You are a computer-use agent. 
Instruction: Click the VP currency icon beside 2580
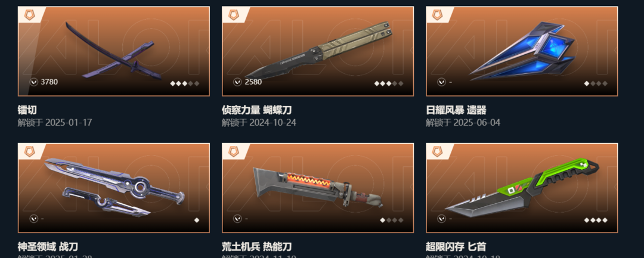237,82
